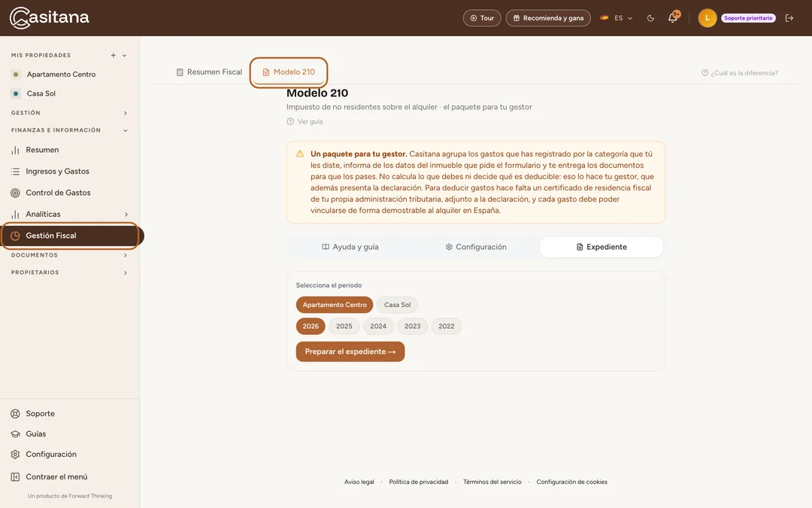Open Términos del servicio link
The image size is (812, 508).
[x=492, y=482]
